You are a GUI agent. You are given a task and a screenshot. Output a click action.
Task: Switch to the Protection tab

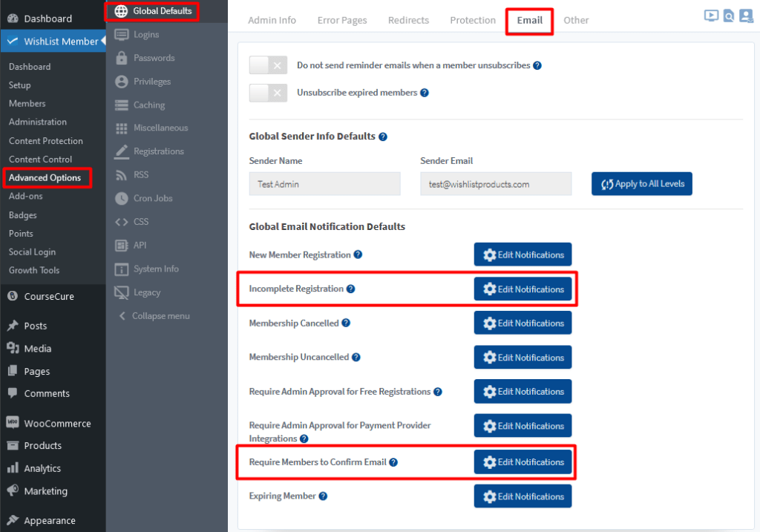473,20
